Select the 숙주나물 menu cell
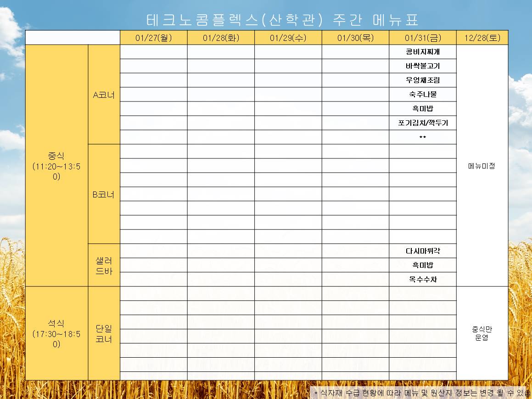The image size is (532, 399). (423, 95)
